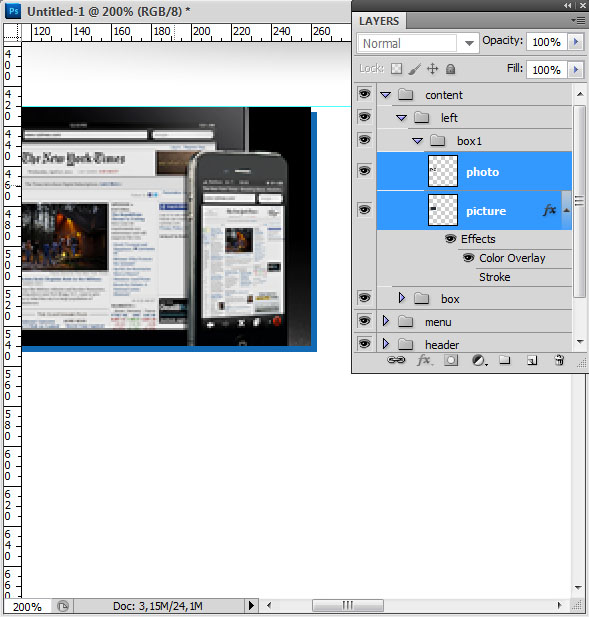
Task: Hide the Color Overlay effect
Action: click(x=468, y=258)
